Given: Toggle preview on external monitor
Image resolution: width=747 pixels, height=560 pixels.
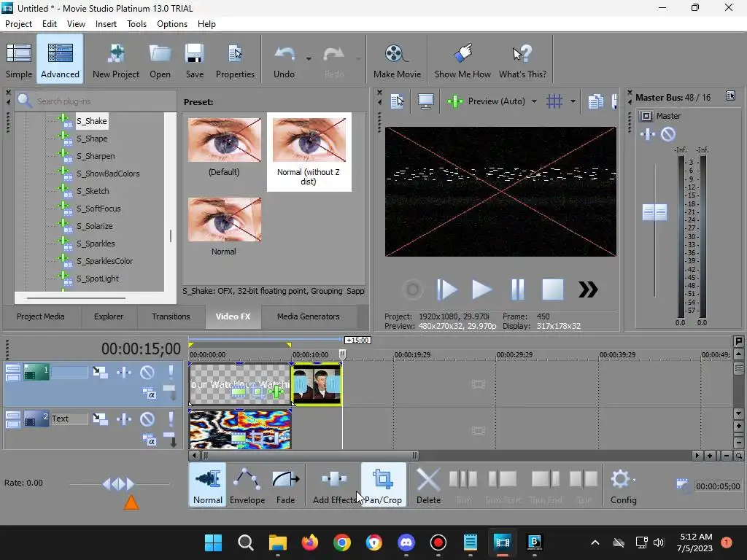Looking at the screenshot, I should coord(425,101).
